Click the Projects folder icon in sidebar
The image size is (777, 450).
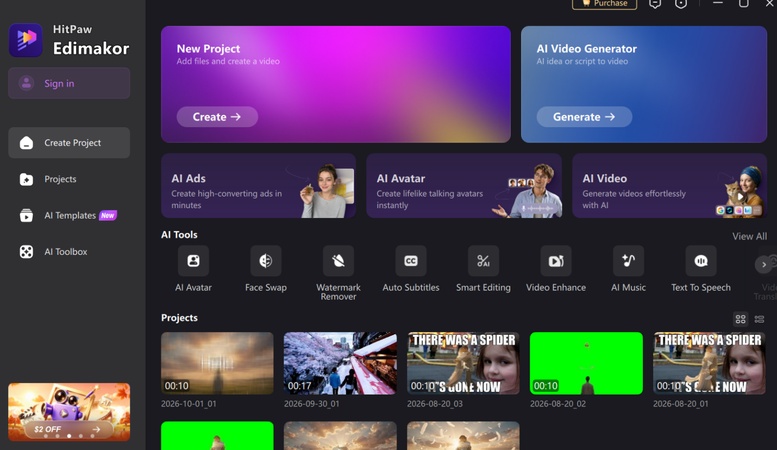point(26,179)
